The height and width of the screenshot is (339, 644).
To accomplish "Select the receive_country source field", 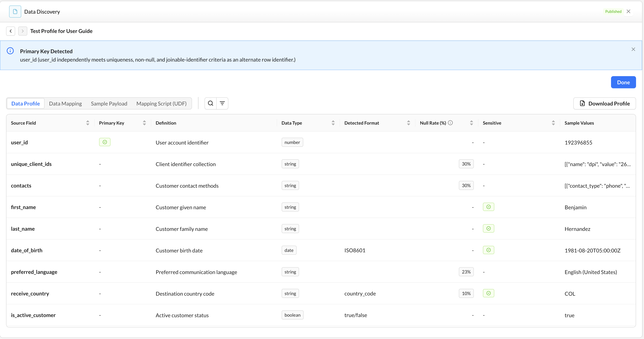I will coord(30,294).
